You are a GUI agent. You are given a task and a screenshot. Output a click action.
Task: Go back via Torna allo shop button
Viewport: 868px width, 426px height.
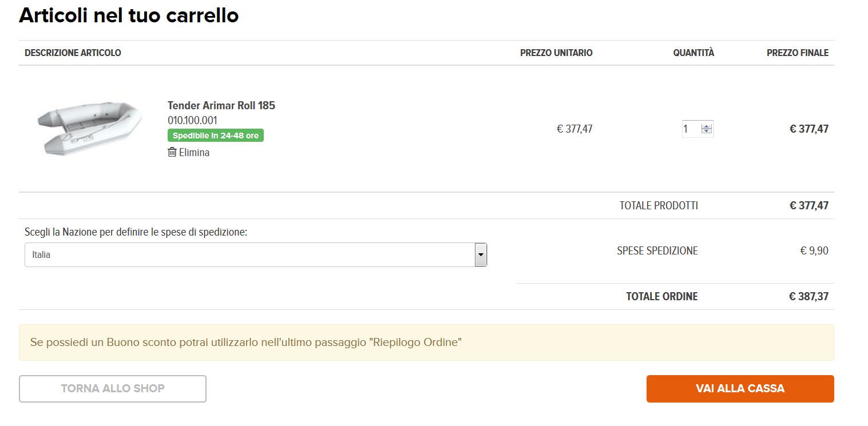(x=113, y=389)
